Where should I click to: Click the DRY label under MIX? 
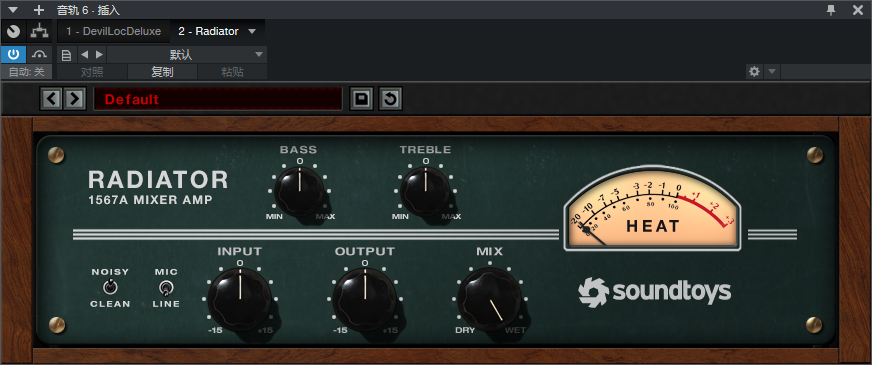pyautogui.click(x=465, y=330)
